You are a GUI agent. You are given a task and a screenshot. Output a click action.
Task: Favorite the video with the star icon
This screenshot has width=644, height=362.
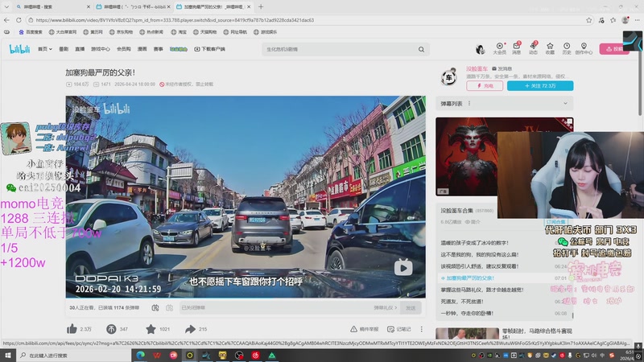tap(151, 329)
